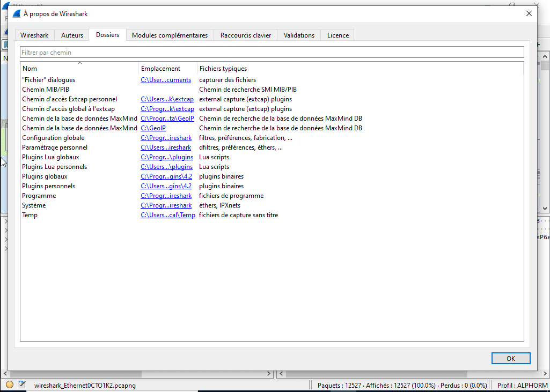This screenshot has height=392, width=550.
Task: Select the Dossiers tab
Action: tap(107, 35)
